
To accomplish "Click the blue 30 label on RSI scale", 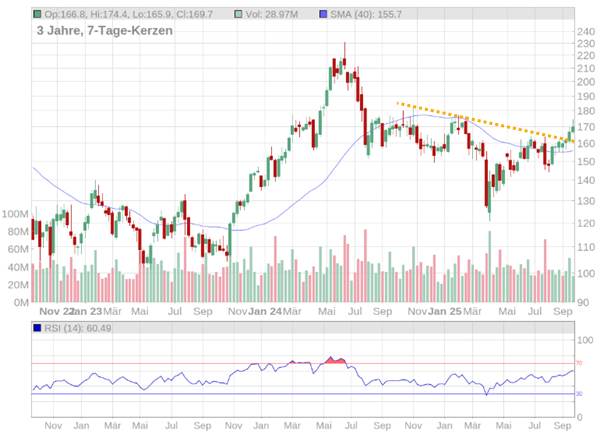I will [579, 394].
